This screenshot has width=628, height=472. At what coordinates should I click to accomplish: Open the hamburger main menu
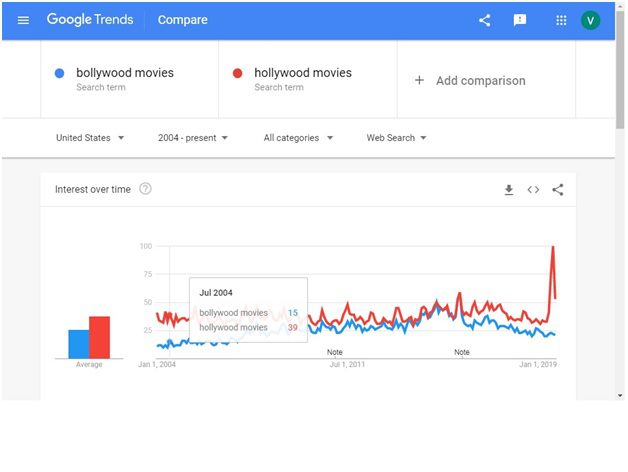point(23,20)
